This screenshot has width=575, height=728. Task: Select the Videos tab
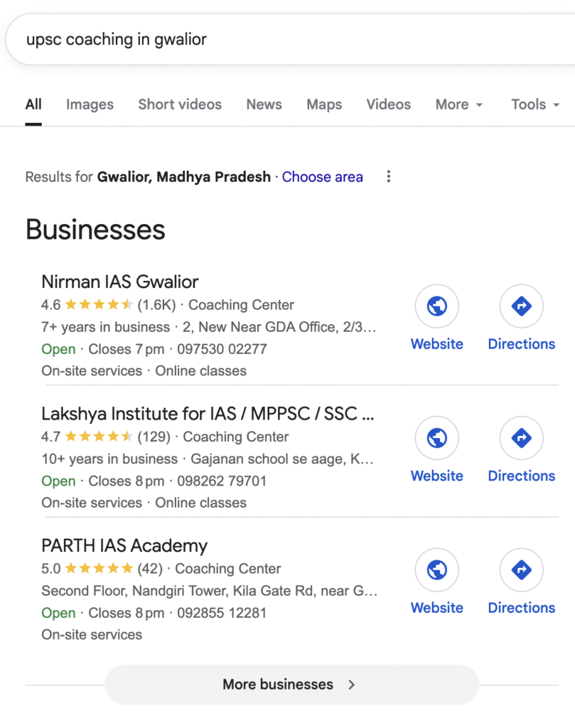(x=388, y=105)
